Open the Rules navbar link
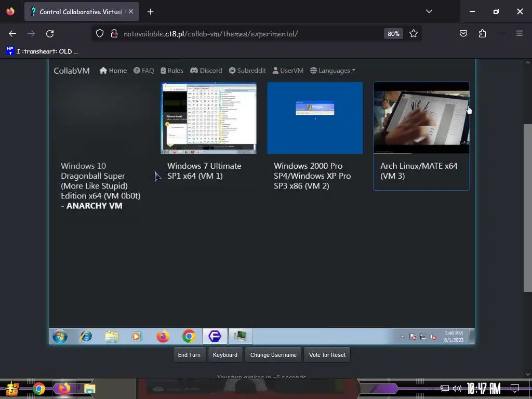Screen dimensions: 532x399 [172, 71]
